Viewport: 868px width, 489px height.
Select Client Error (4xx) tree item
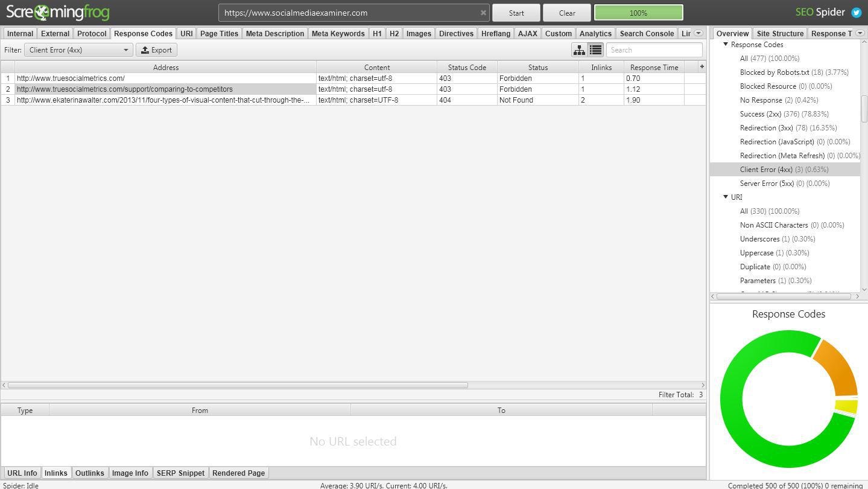(x=784, y=170)
